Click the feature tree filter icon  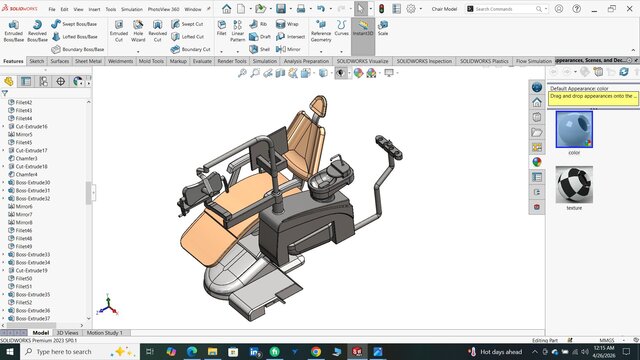[5, 93]
